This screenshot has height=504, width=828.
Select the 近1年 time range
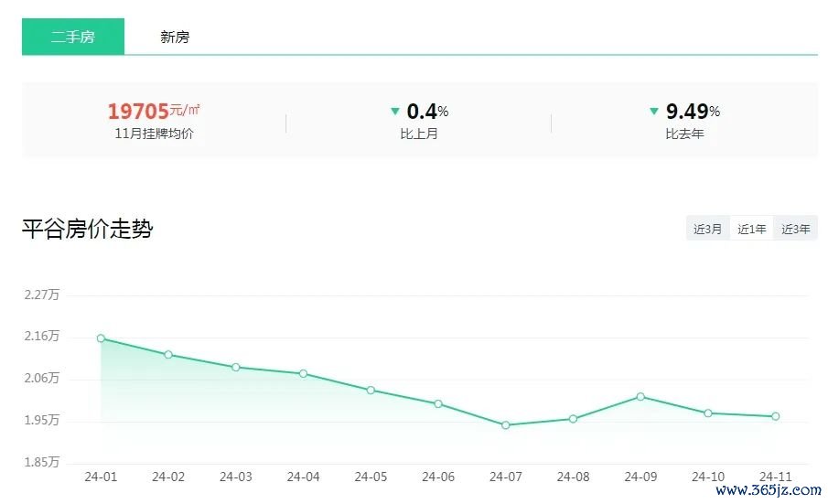tap(751, 229)
